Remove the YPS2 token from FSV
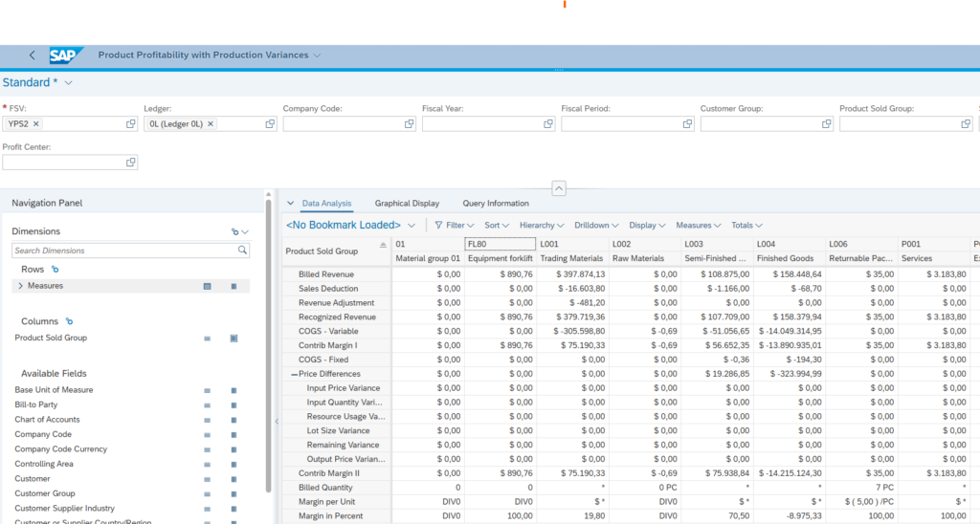Screen dimensions: 980x524 point(36,123)
